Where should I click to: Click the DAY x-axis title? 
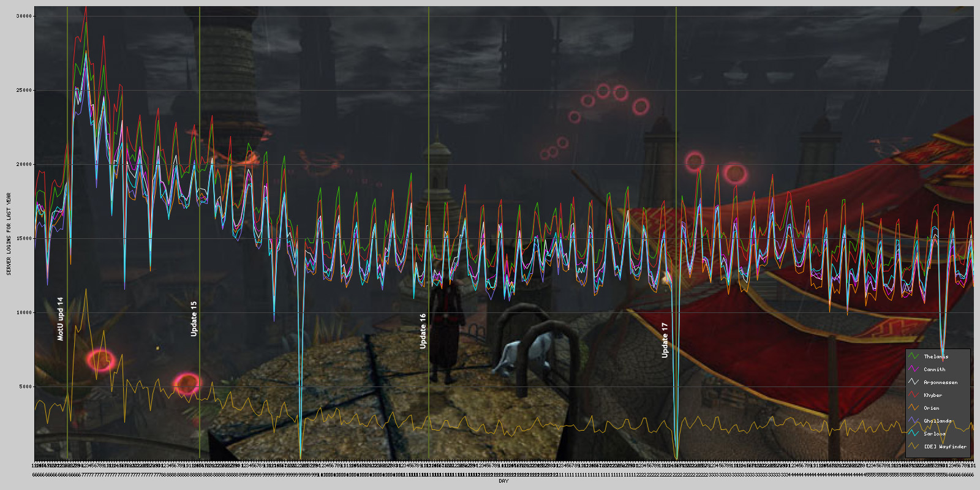coord(503,481)
